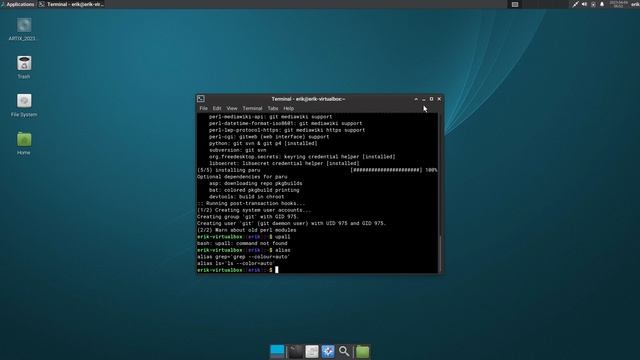Click the 'bat: colored pkgbuild printing' line
Viewport: 640px width, 360px height.
254,190
